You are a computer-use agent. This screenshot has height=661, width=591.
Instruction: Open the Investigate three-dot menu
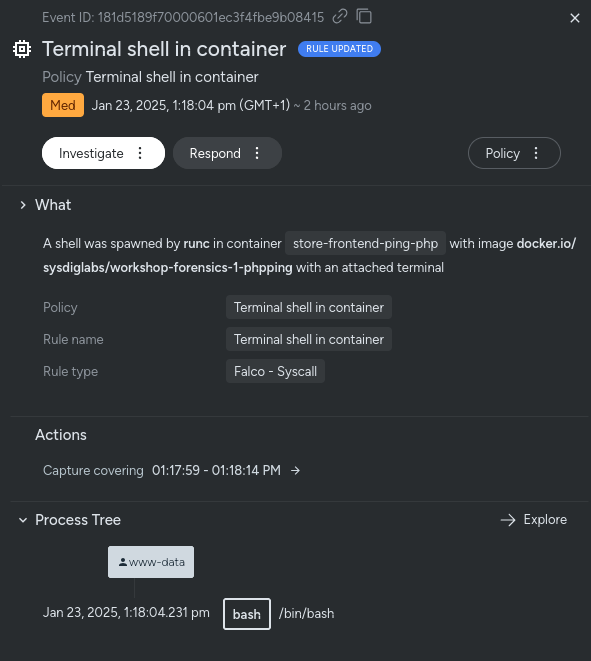pos(140,153)
